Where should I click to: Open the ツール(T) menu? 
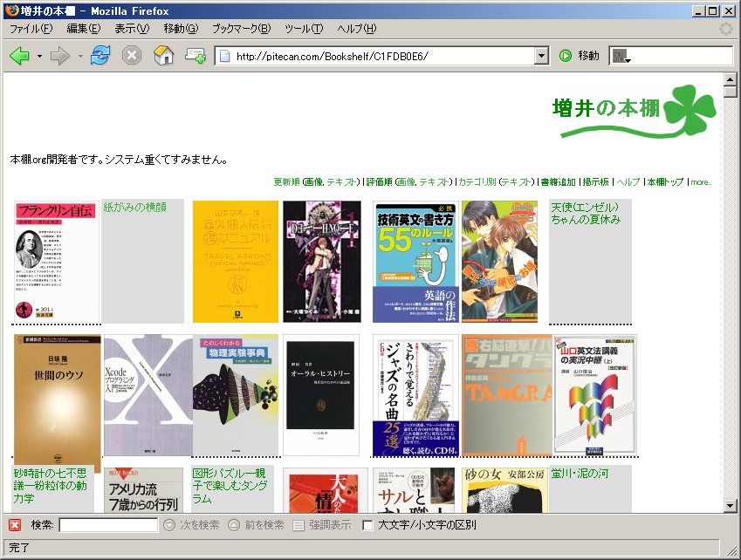[x=304, y=29]
